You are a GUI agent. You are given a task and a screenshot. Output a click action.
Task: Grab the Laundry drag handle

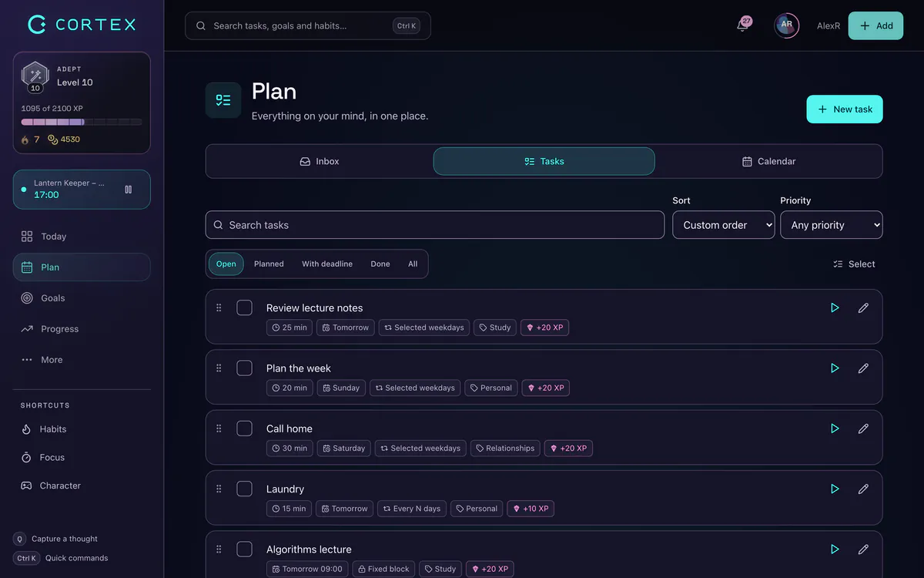click(219, 489)
